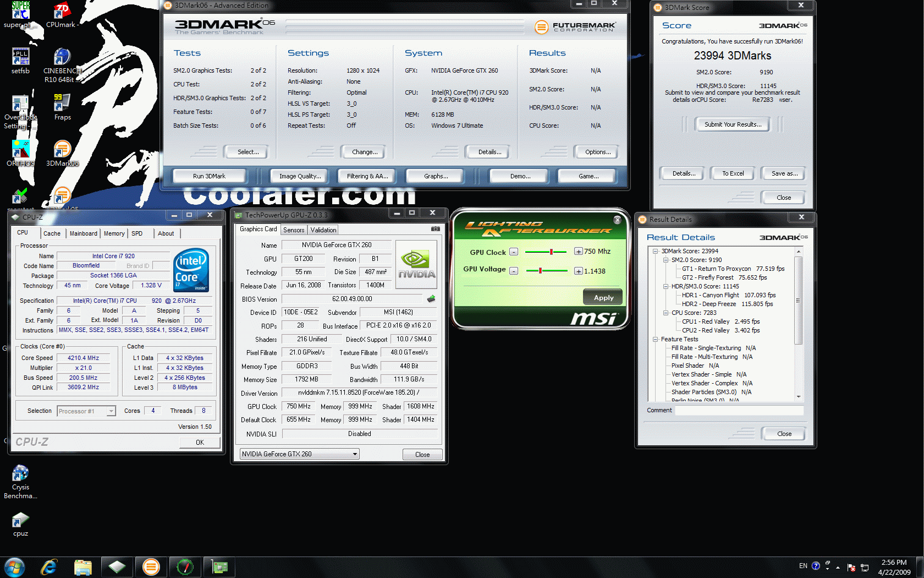The image size is (924, 578).
Task: Switch to the CPU-Z About tab
Action: (166, 233)
